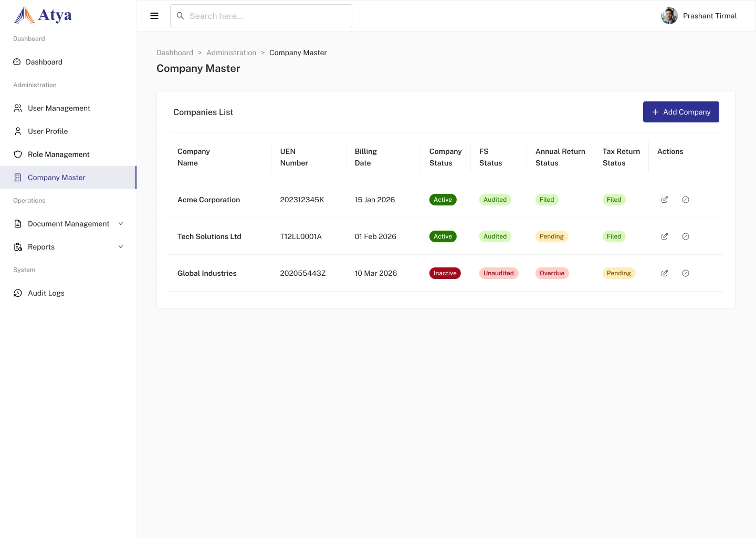
Task: Edit the Acme Corporation row
Action: [665, 200]
